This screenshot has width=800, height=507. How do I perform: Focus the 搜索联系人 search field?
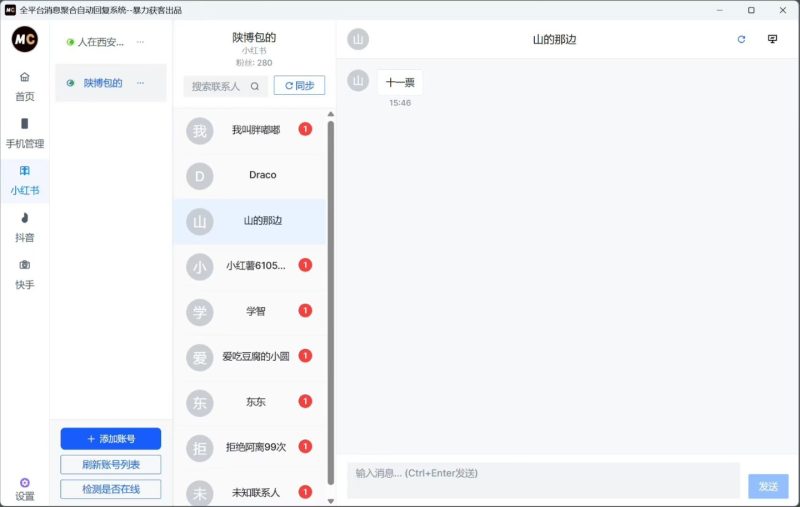(x=226, y=86)
